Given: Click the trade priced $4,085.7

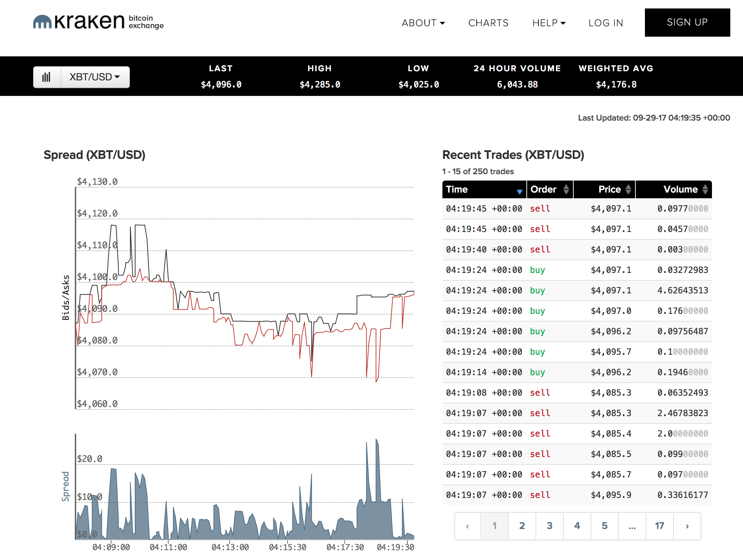Looking at the screenshot, I should [x=611, y=475].
